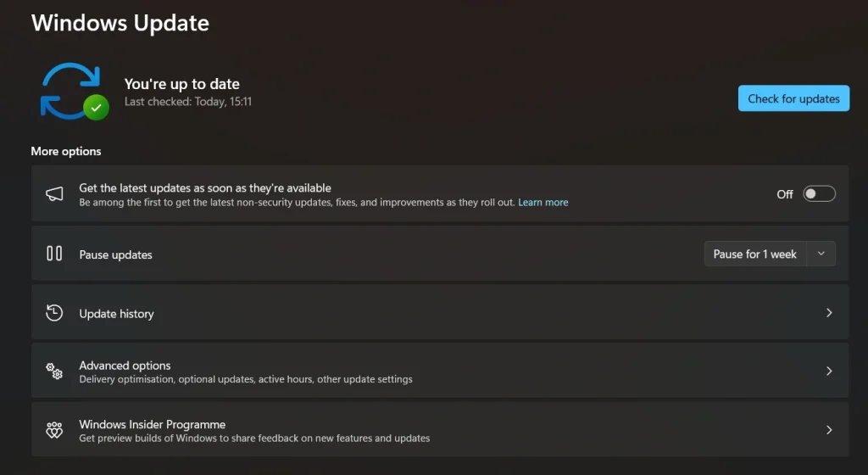Expand Update history using its chevron
868x475 pixels.
[x=829, y=313]
